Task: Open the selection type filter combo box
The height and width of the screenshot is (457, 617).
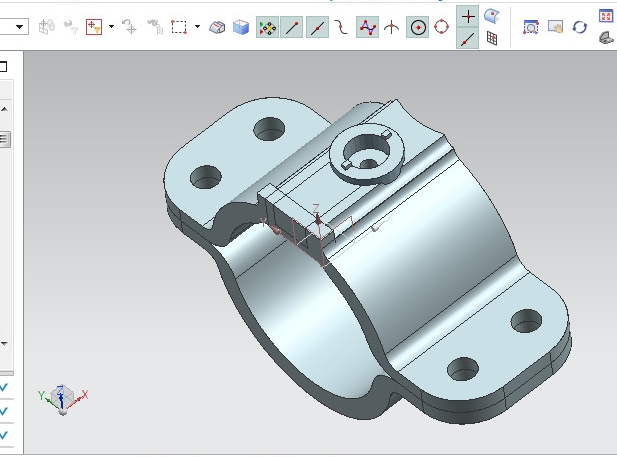Action: (x=14, y=27)
